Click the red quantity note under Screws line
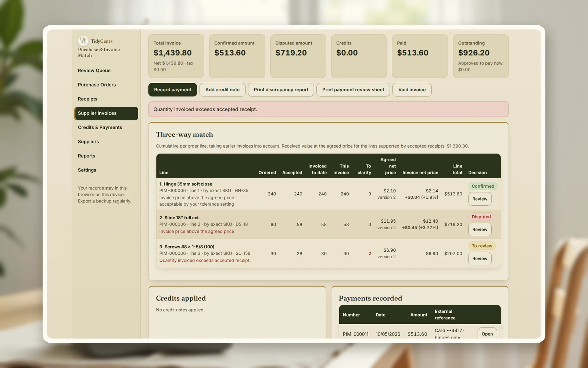Image resolution: width=588 pixels, height=368 pixels. [x=205, y=261]
